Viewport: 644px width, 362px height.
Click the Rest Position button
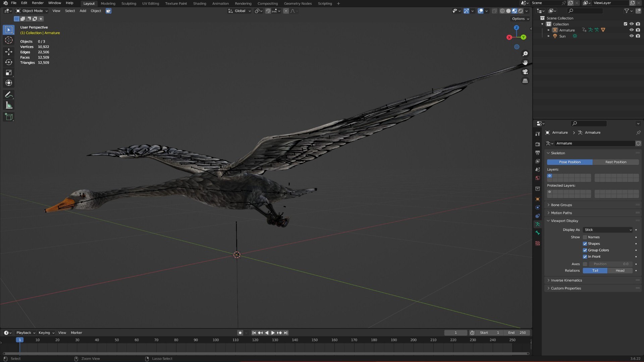pos(616,162)
